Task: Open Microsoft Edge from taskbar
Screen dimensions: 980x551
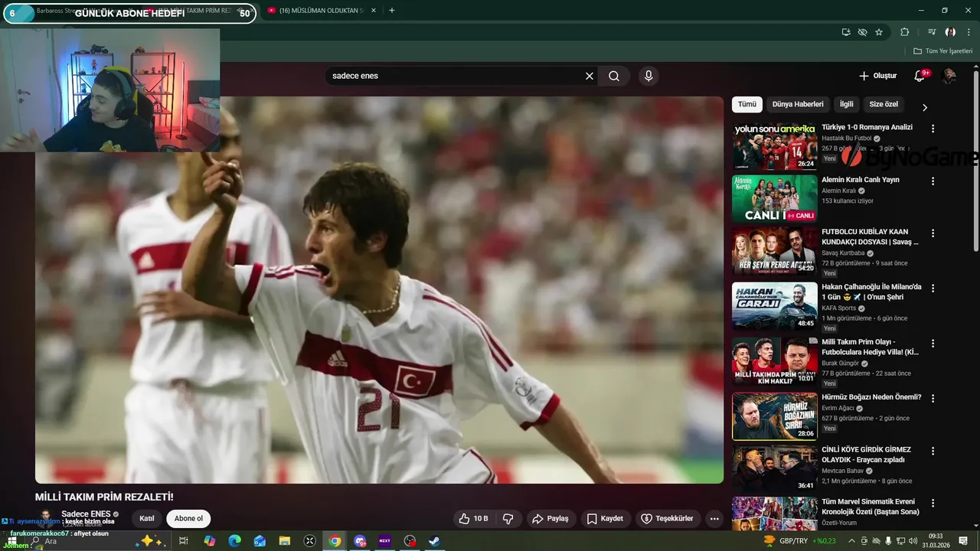Action: (x=234, y=541)
